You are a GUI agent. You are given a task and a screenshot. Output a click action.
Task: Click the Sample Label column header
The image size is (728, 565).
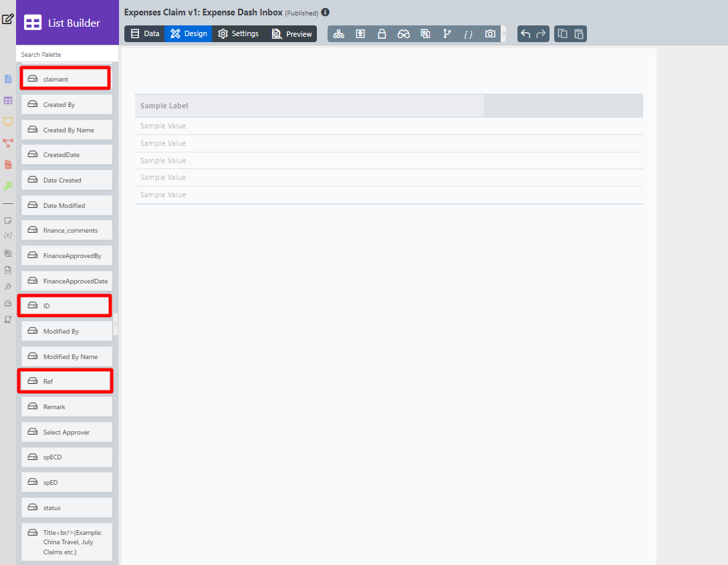[310, 106]
